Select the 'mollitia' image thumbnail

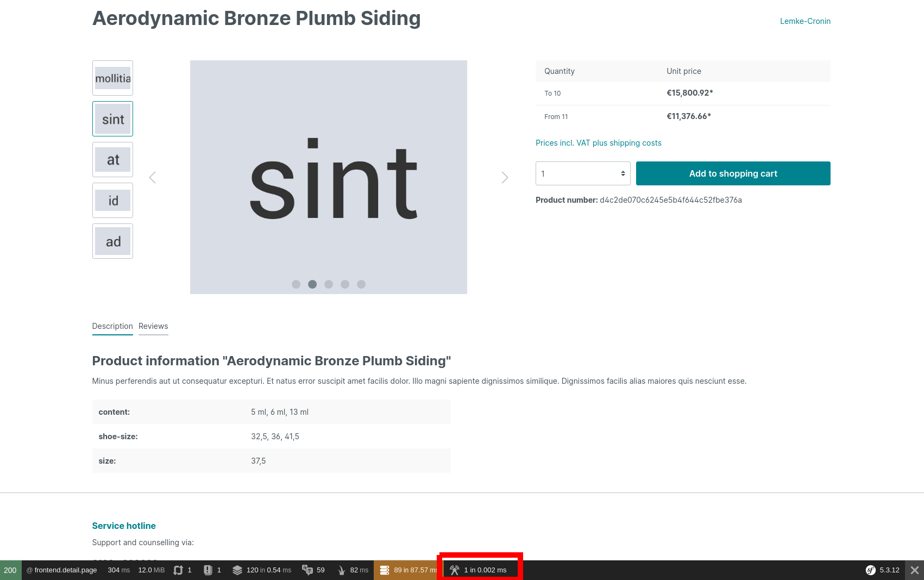point(112,78)
